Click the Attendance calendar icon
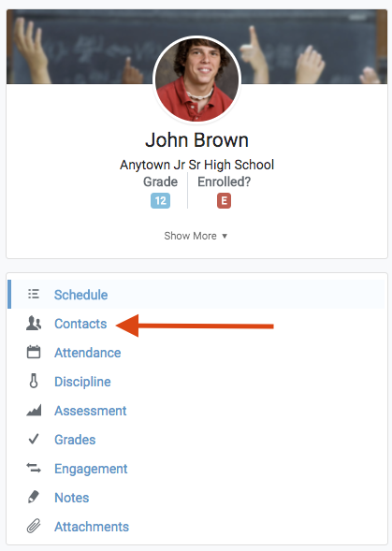This screenshot has width=392, height=551. [34, 352]
